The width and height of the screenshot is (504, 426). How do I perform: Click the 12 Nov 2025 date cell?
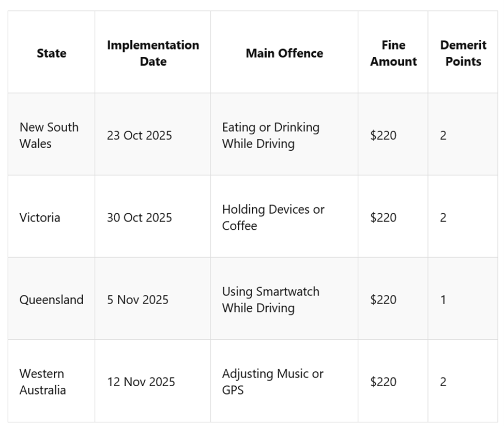(x=141, y=382)
